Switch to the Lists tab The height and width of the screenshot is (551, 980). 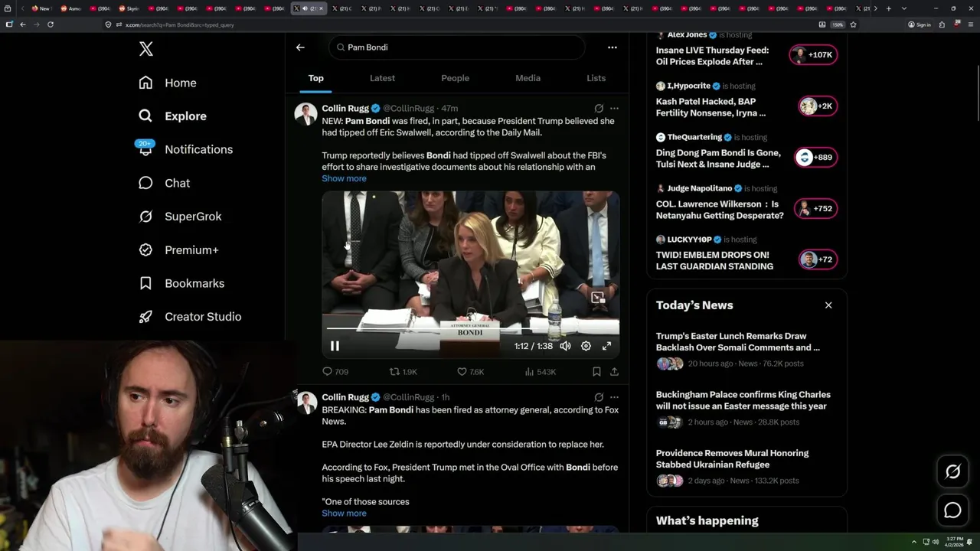pyautogui.click(x=596, y=78)
